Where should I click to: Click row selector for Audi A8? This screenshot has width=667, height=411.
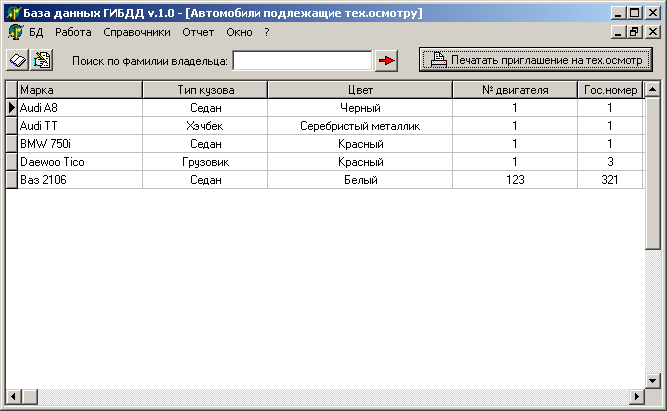click(11, 108)
